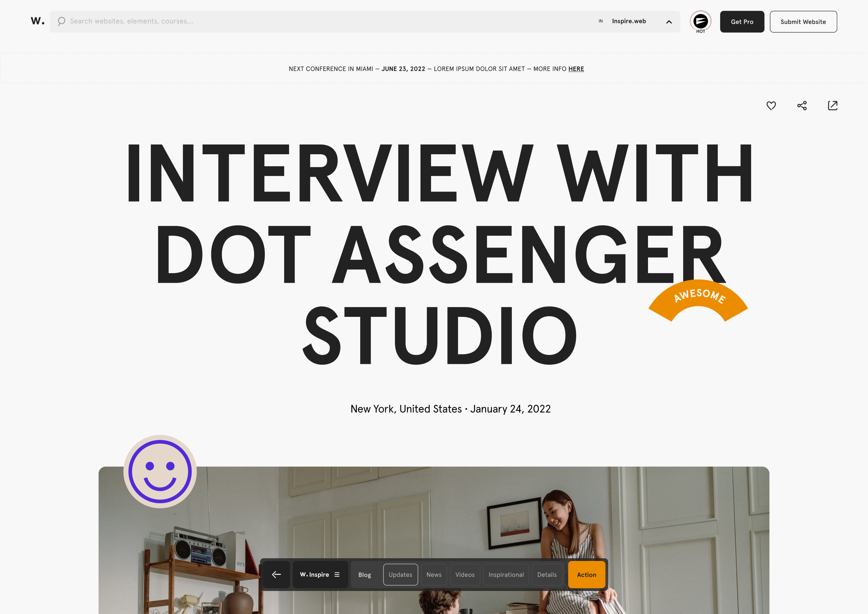Click the heart favorite icon
Viewport: 868px width, 614px height.
pos(771,106)
